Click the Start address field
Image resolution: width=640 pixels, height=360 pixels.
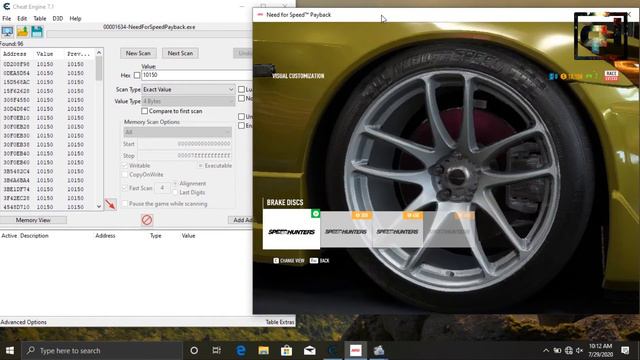pyautogui.click(x=185, y=144)
